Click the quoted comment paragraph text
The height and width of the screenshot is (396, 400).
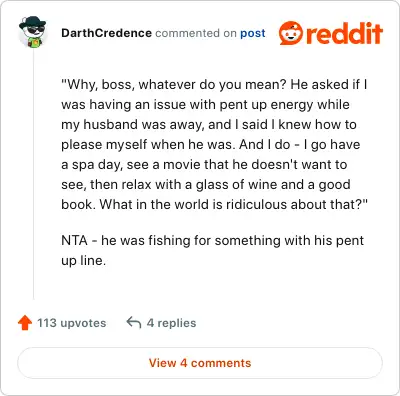click(x=214, y=144)
